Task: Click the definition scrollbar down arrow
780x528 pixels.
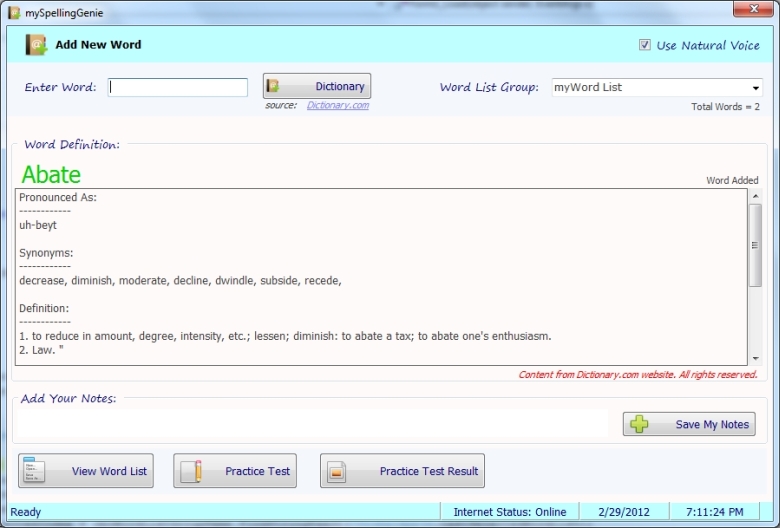Action: (x=756, y=358)
